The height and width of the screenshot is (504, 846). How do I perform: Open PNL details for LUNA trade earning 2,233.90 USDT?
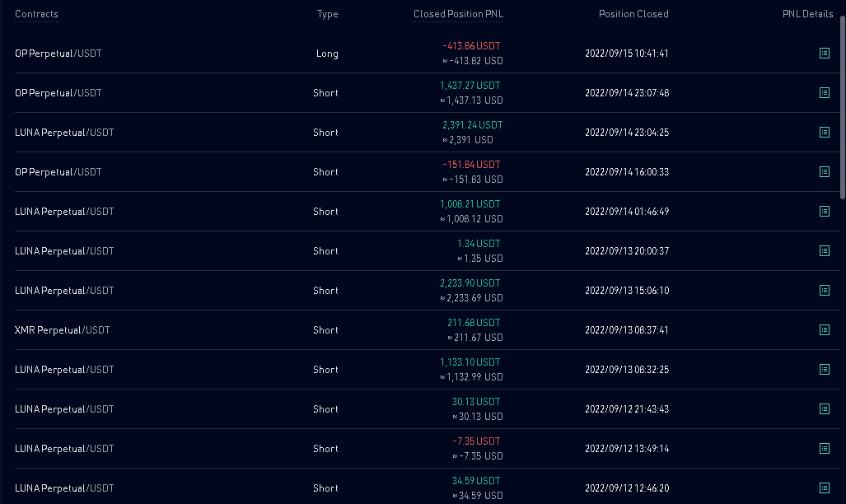(x=825, y=290)
